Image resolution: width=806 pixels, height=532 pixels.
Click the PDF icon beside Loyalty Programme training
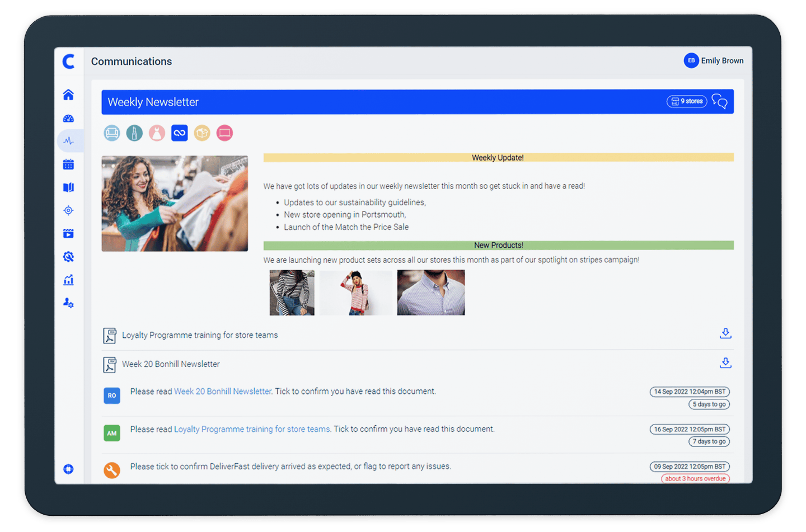pyautogui.click(x=110, y=335)
